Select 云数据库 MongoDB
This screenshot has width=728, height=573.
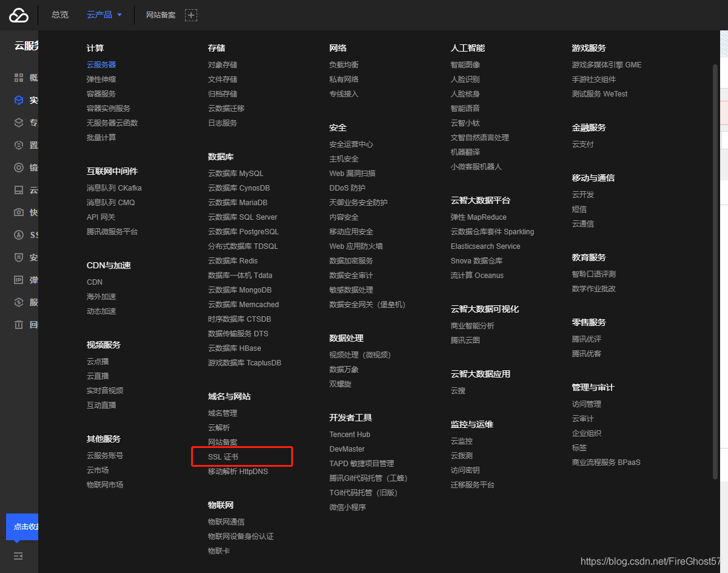pyautogui.click(x=240, y=290)
